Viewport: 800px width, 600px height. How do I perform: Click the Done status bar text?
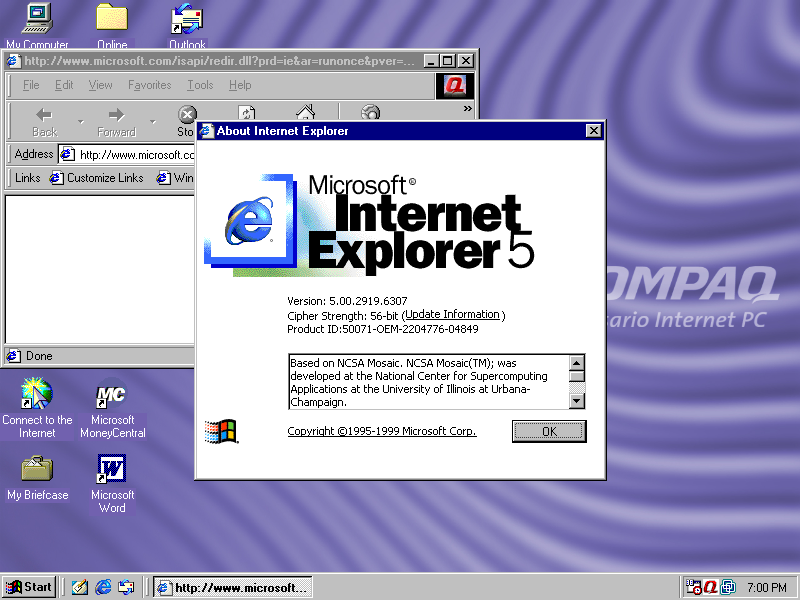39,356
